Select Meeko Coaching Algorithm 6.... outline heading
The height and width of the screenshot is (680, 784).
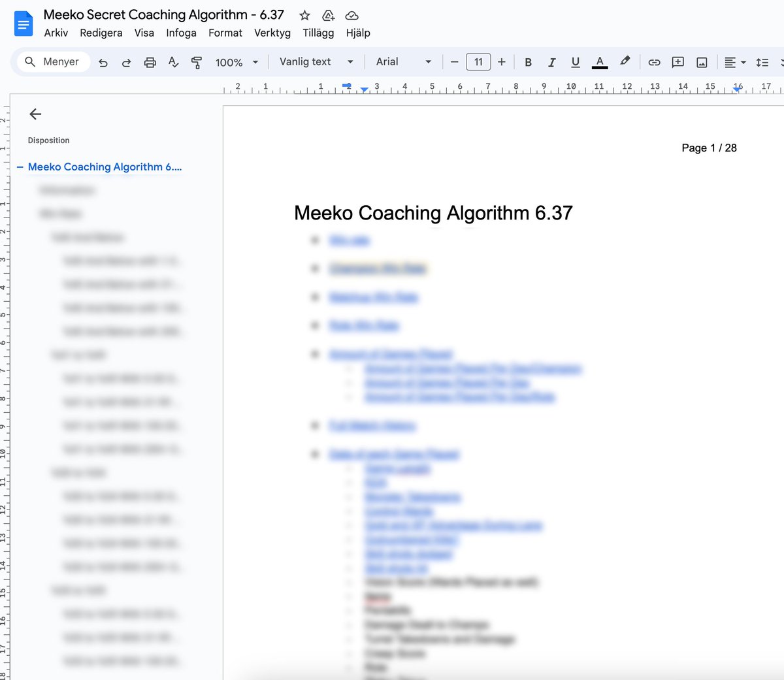pyautogui.click(x=105, y=167)
